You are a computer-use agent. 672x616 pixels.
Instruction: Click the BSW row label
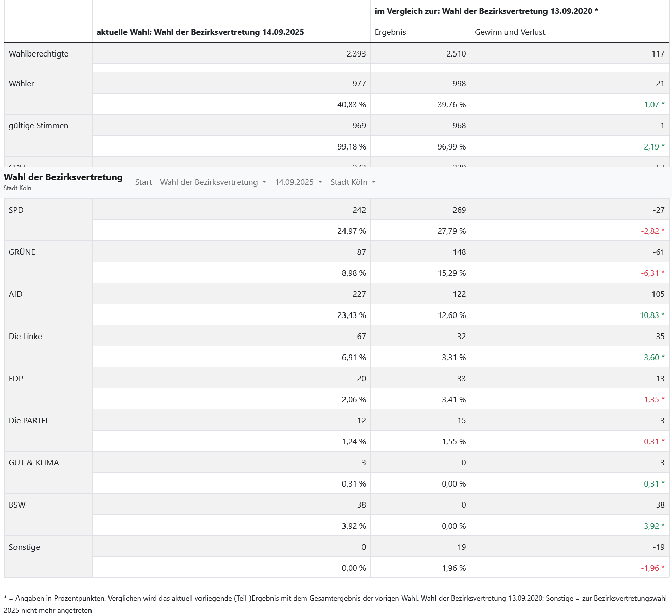[x=17, y=505]
